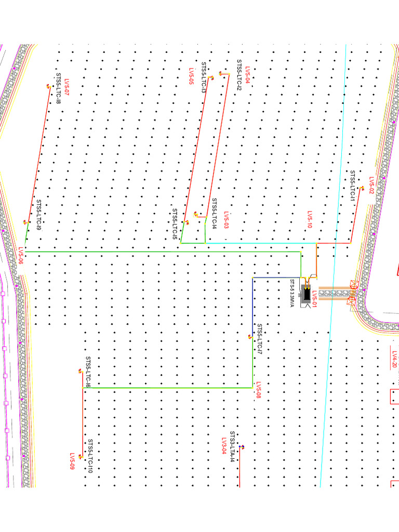This screenshot has width=399, height=532.
Task: Select the STS5-LTC-I8 label
Action: [x=59, y=88]
